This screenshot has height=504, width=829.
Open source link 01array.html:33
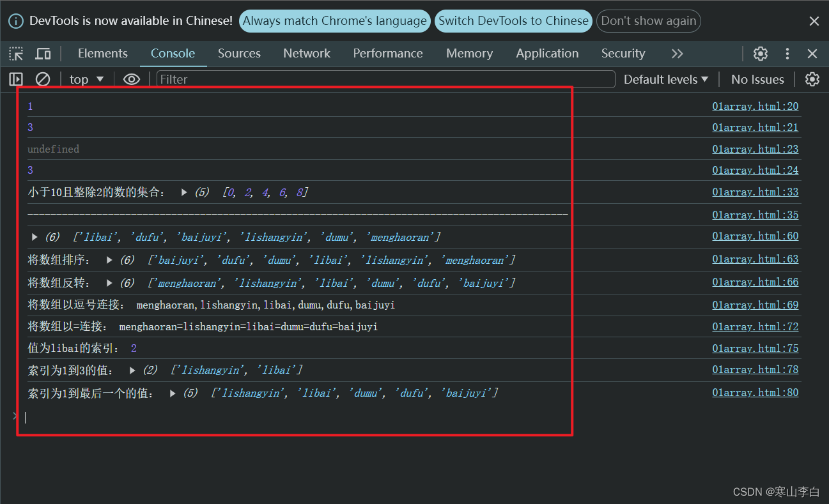click(x=755, y=192)
